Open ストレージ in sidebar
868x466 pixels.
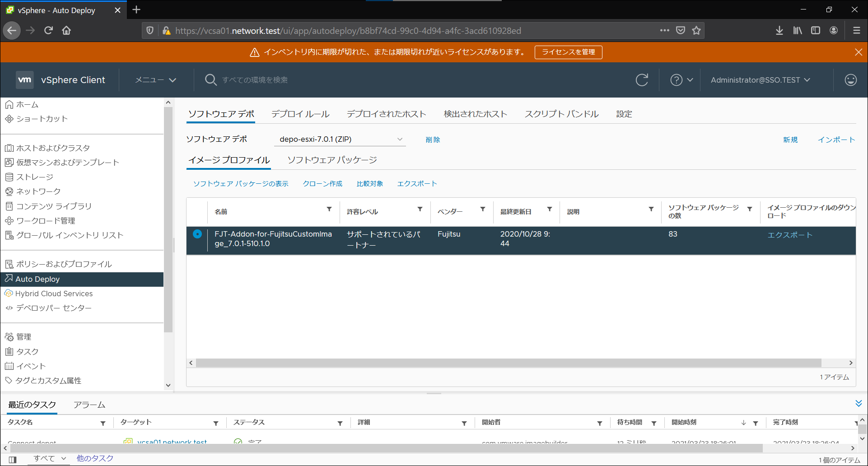[x=29, y=177]
